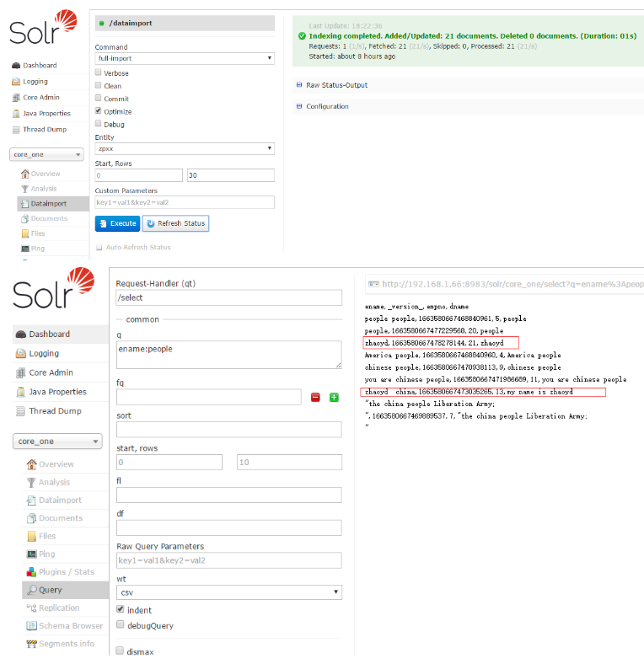Click the Refresh Status button
The width and height of the screenshot is (644, 664).
tap(175, 223)
